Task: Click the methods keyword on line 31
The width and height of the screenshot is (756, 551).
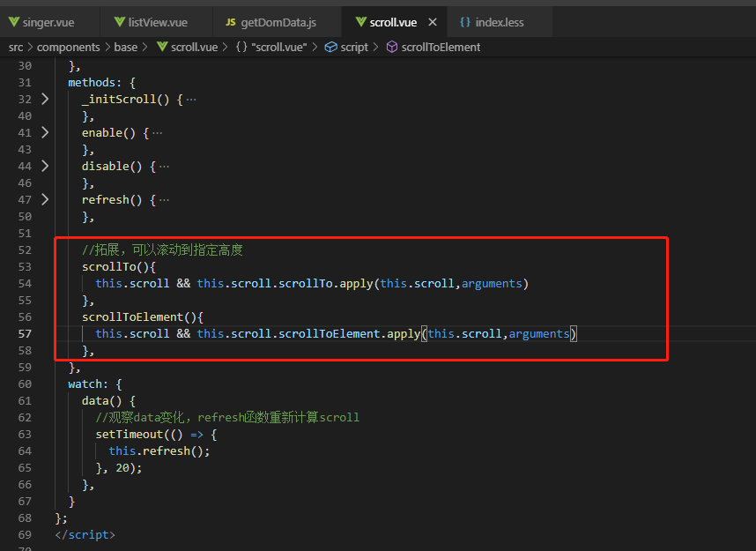Action: click(x=92, y=83)
